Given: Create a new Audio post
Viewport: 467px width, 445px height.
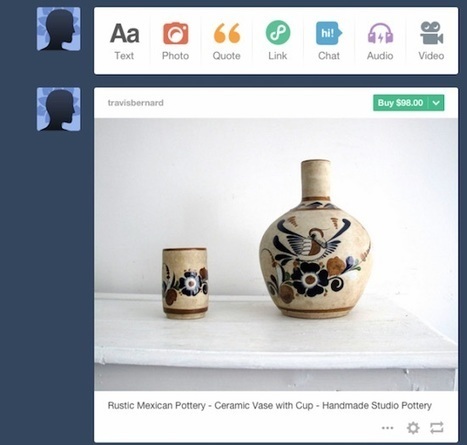Looking at the screenshot, I should (x=380, y=41).
